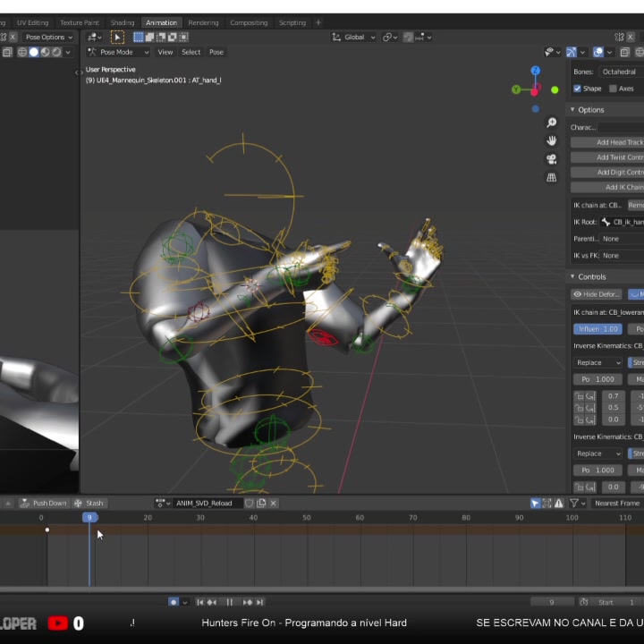Click Hide Deform bones button
The height and width of the screenshot is (644, 644).
click(x=597, y=294)
